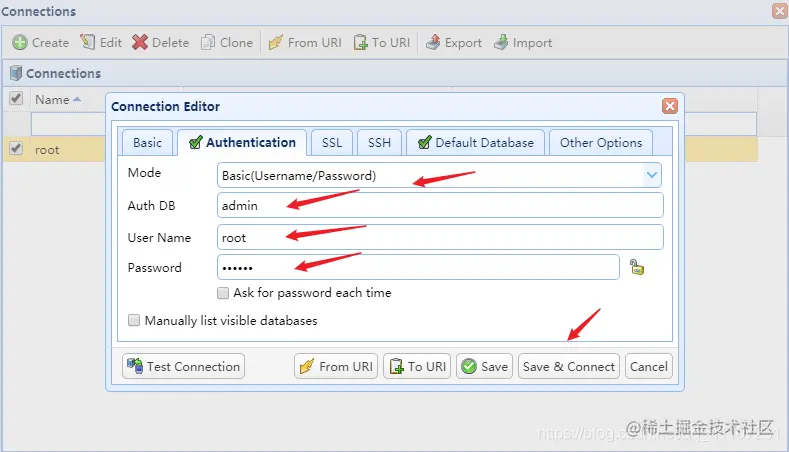Screen dimensions: 789x452
Task: Click the Password input field
Action: pos(418,267)
